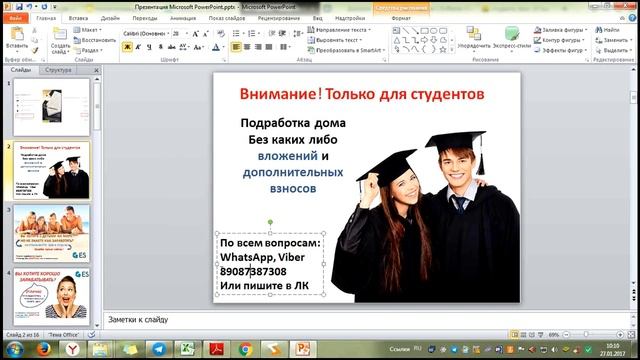
Task: Justify the text alignment
Action: point(269,47)
